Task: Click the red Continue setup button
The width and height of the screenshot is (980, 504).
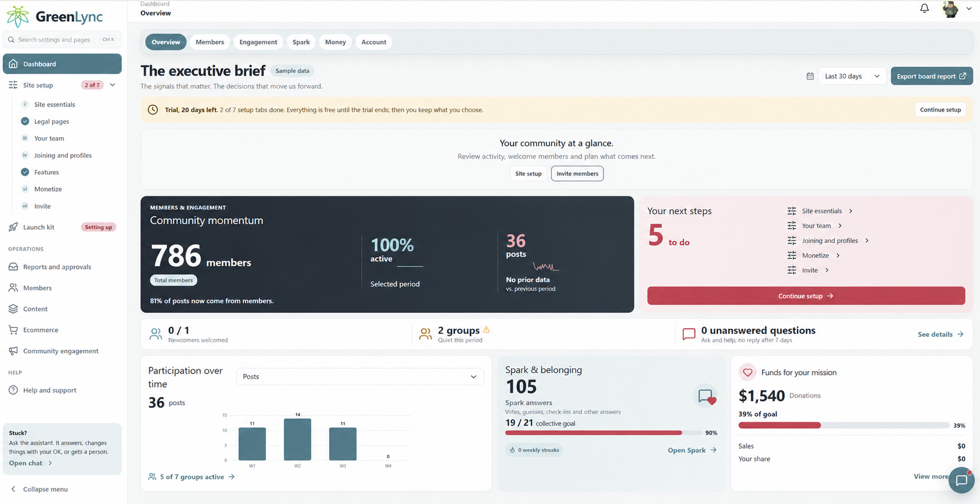Action: 806,296
